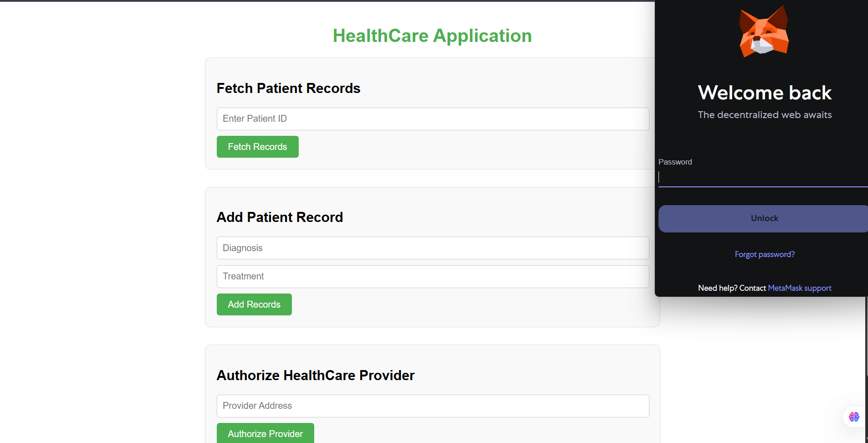Click the Authorize HealthCare Provider heading

click(316, 375)
